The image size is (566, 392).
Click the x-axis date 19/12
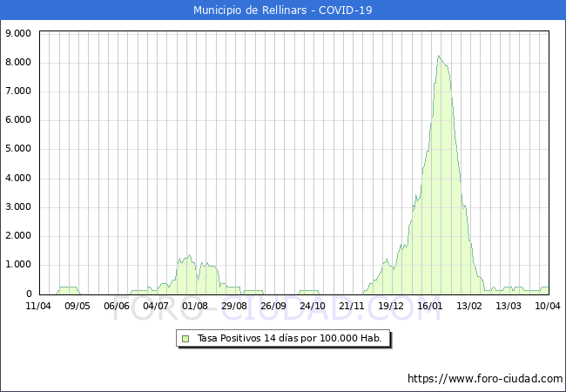391,306
